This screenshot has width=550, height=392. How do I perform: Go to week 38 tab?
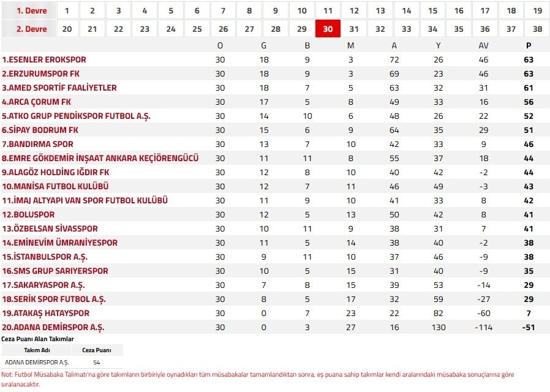537,29
